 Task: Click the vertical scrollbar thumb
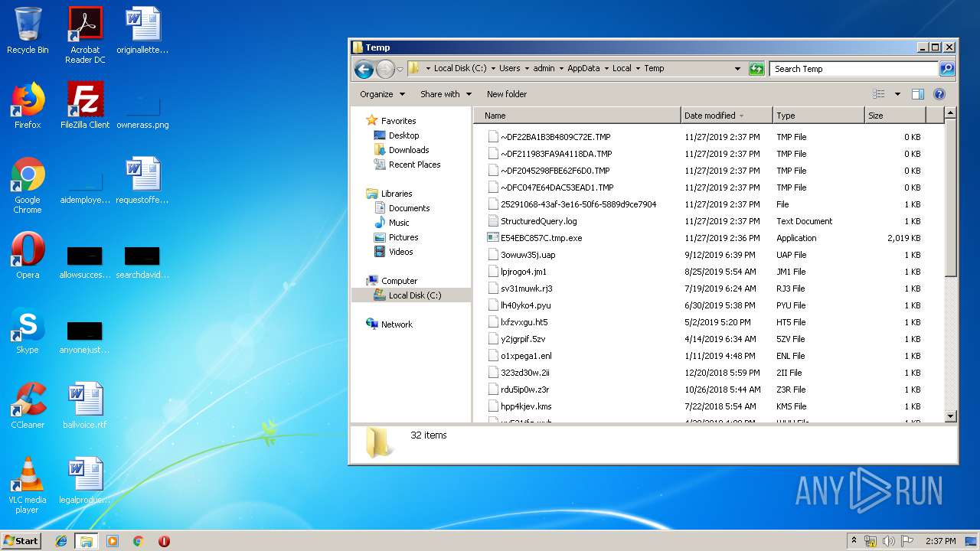point(951,197)
